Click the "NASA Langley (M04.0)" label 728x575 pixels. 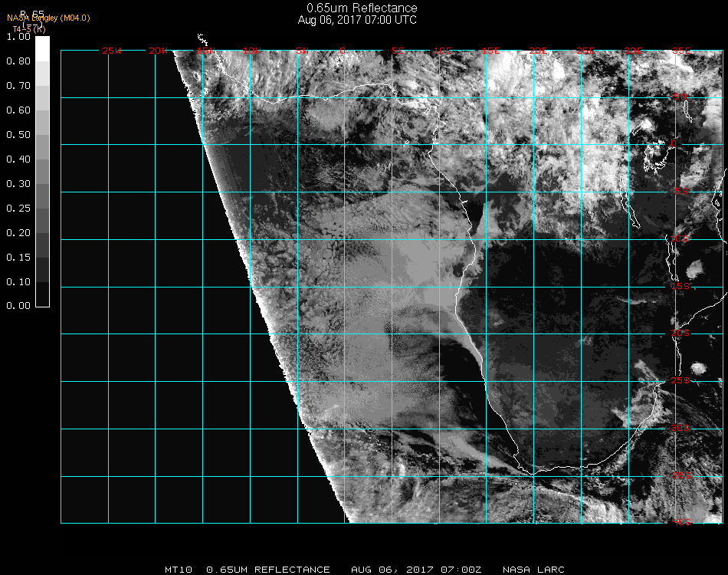pos(48,18)
